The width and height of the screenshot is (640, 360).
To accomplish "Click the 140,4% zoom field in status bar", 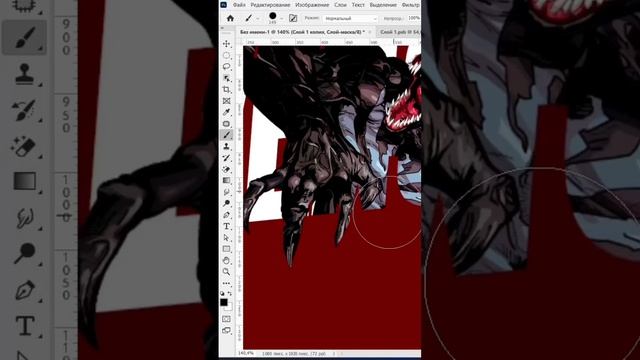I will pos(246,353).
